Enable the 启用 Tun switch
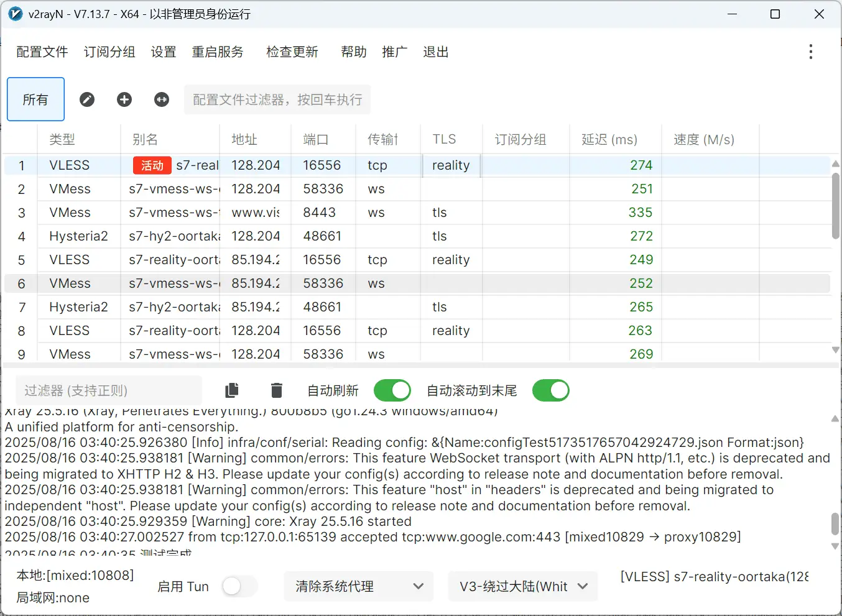 pos(239,586)
